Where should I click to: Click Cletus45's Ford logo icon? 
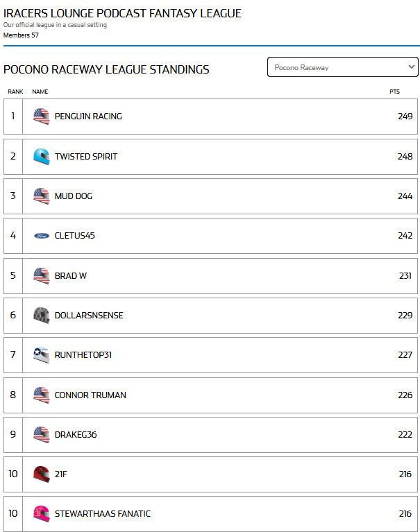[x=42, y=236]
